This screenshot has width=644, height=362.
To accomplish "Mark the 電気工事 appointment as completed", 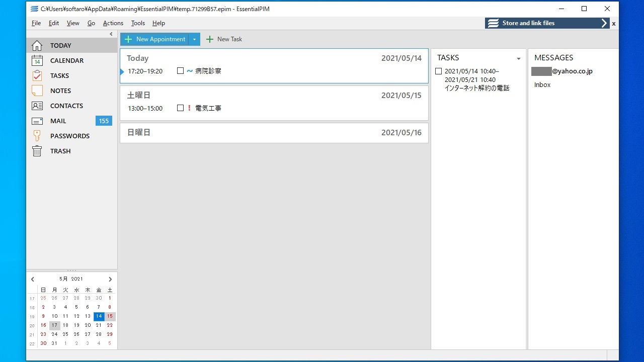I will [x=180, y=108].
